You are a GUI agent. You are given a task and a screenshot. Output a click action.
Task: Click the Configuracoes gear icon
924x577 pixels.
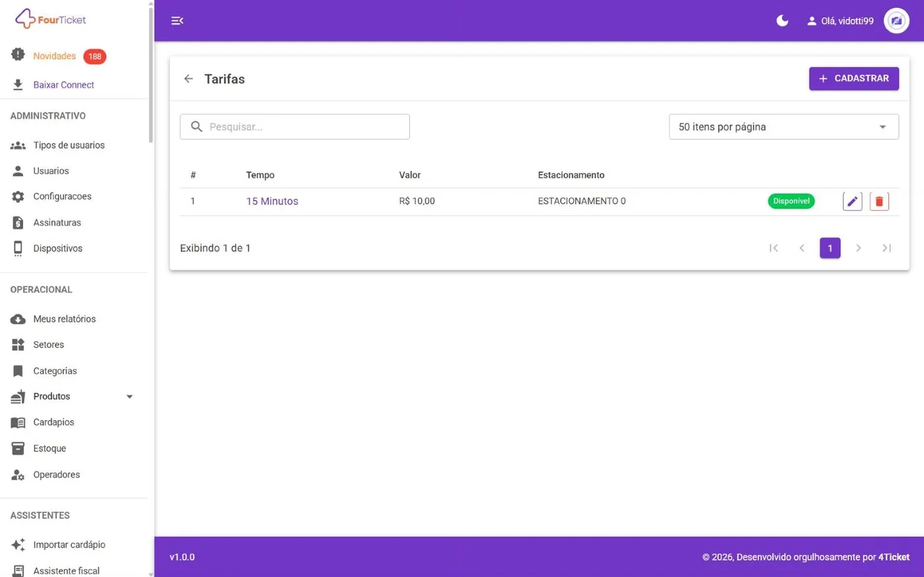coord(18,197)
